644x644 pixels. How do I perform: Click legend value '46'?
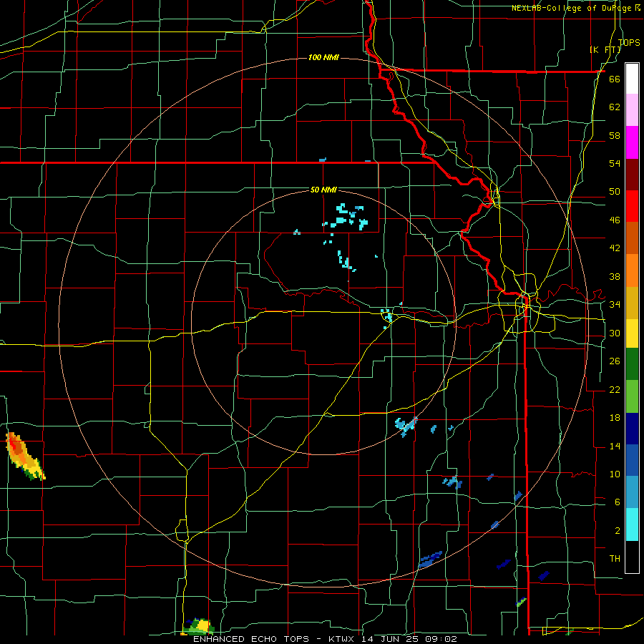(x=615, y=220)
